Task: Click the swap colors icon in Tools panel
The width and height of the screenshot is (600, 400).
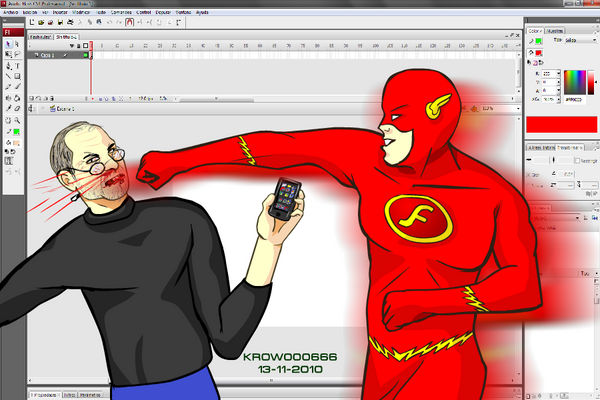Action: tap(13, 152)
